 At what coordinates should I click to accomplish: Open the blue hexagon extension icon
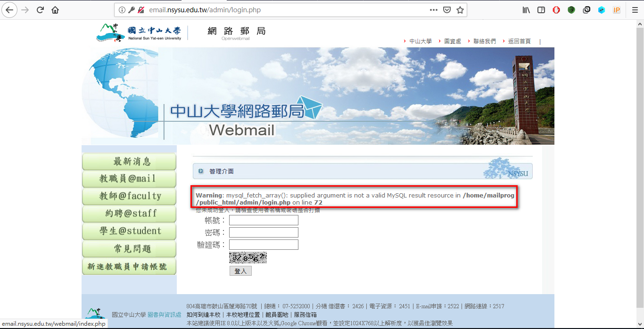pos(602,10)
